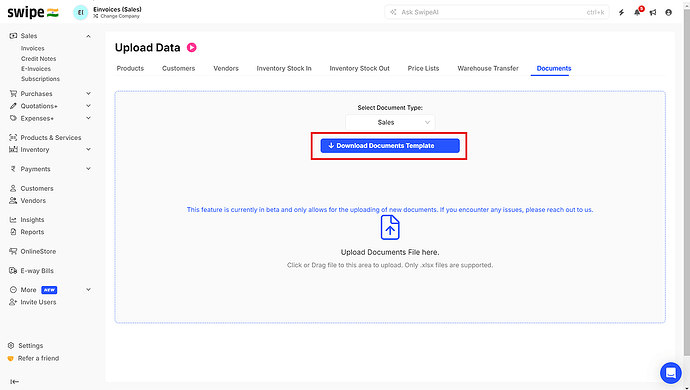The image size is (690, 390).
Task: Open the Select Document Type dropdown
Action: tap(390, 122)
